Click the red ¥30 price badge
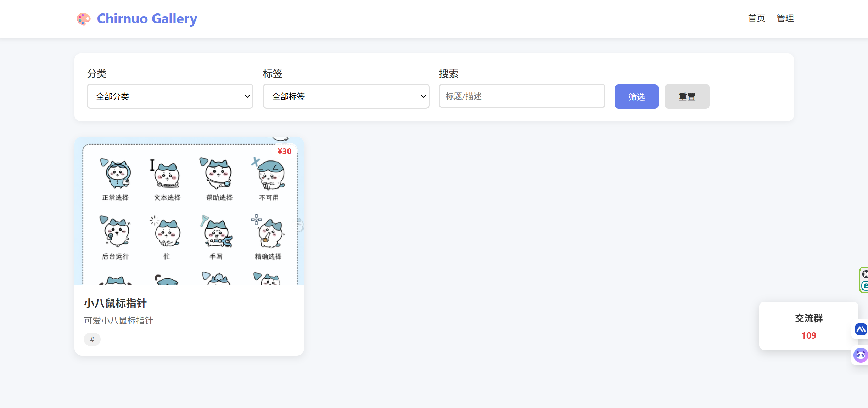 [284, 151]
